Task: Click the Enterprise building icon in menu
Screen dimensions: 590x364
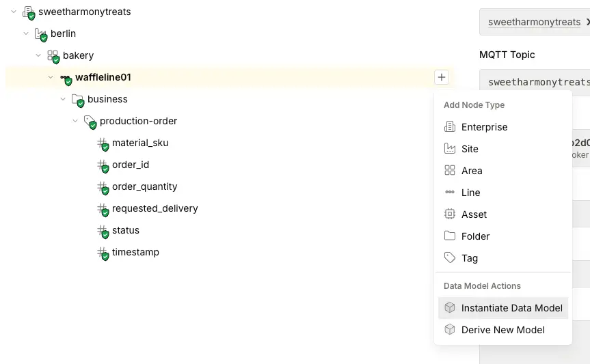Action: point(450,127)
